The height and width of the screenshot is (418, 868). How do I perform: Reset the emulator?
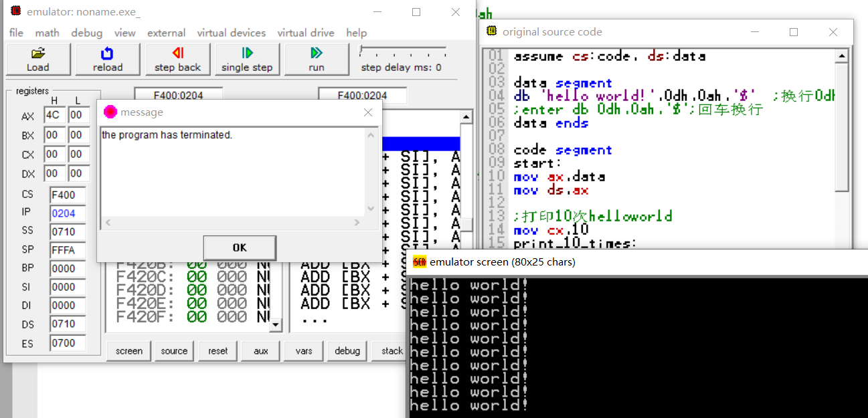217,350
